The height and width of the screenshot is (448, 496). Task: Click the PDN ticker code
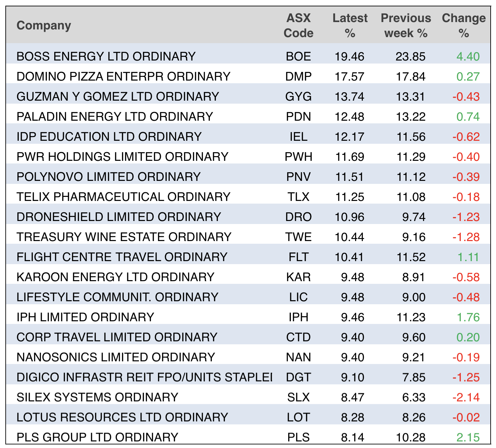[x=298, y=117]
